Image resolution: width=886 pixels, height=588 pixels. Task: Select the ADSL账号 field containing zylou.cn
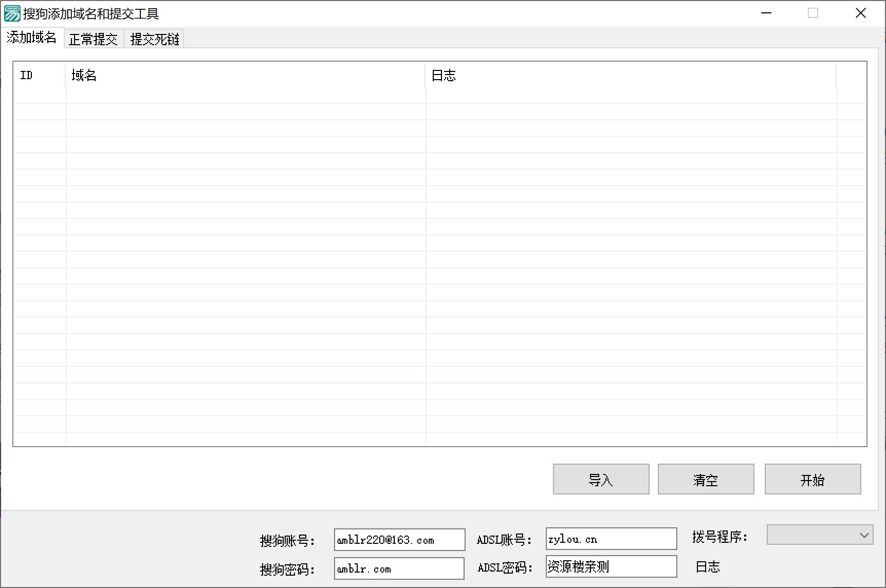611,539
